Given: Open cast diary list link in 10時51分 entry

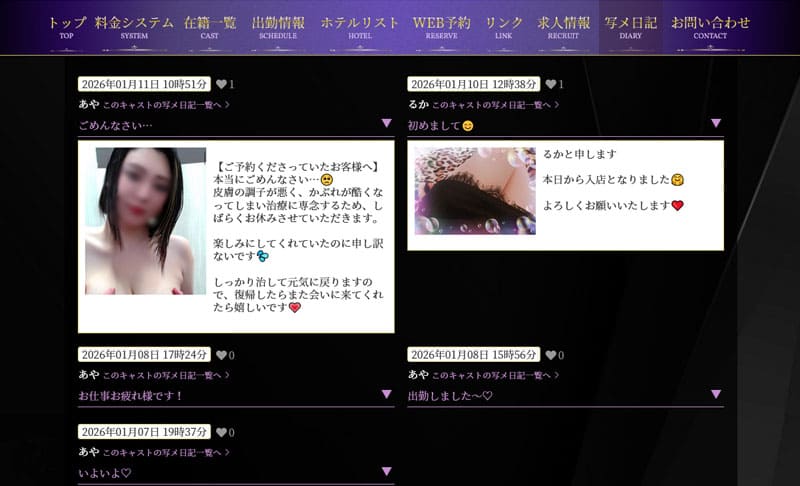Looking at the screenshot, I should point(166,105).
